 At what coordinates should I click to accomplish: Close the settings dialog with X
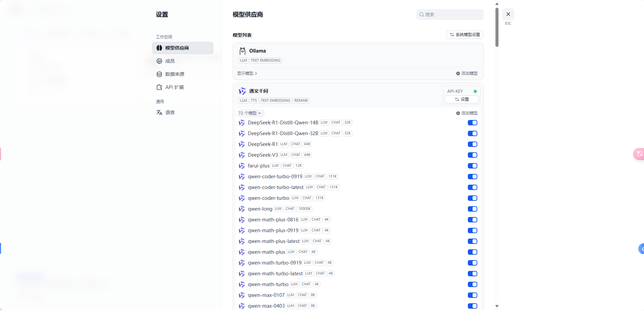coord(508,14)
